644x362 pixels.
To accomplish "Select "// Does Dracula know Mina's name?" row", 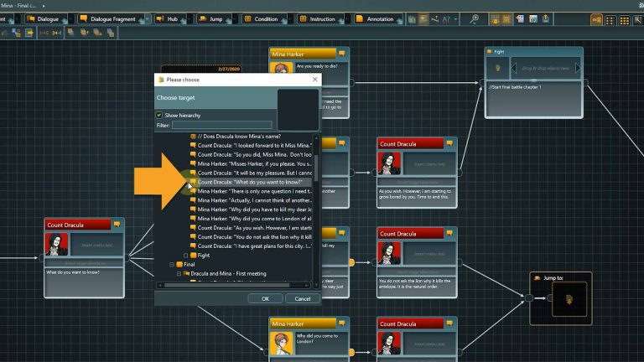I will point(235,137).
